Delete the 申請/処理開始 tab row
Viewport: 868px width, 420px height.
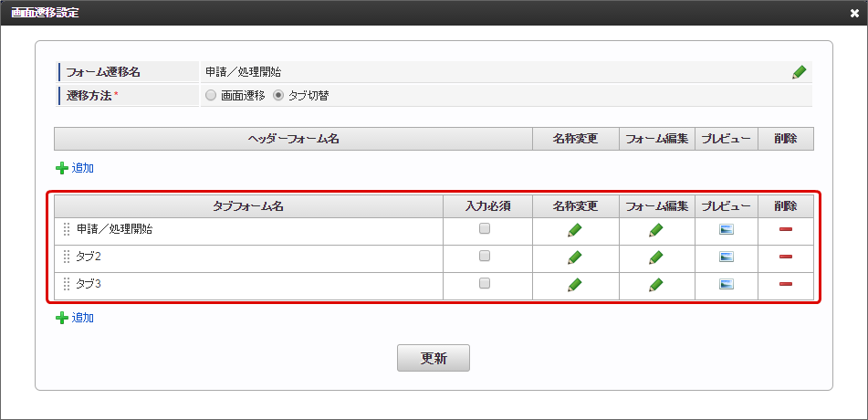[x=786, y=229]
